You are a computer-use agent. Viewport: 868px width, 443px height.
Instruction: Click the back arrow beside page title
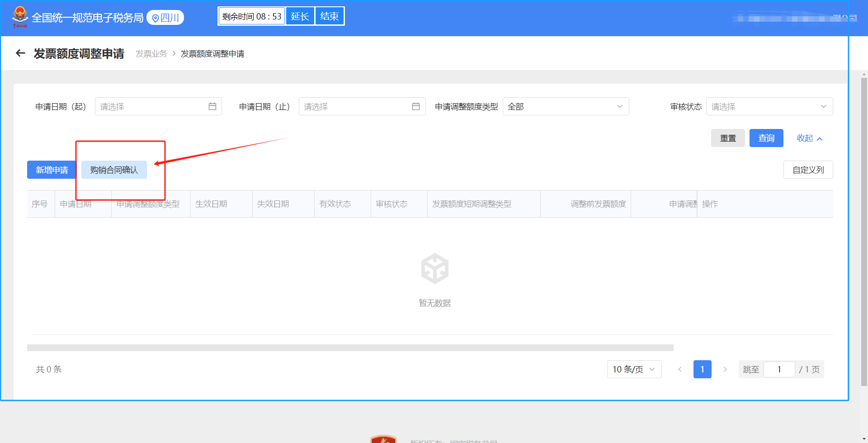20,53
